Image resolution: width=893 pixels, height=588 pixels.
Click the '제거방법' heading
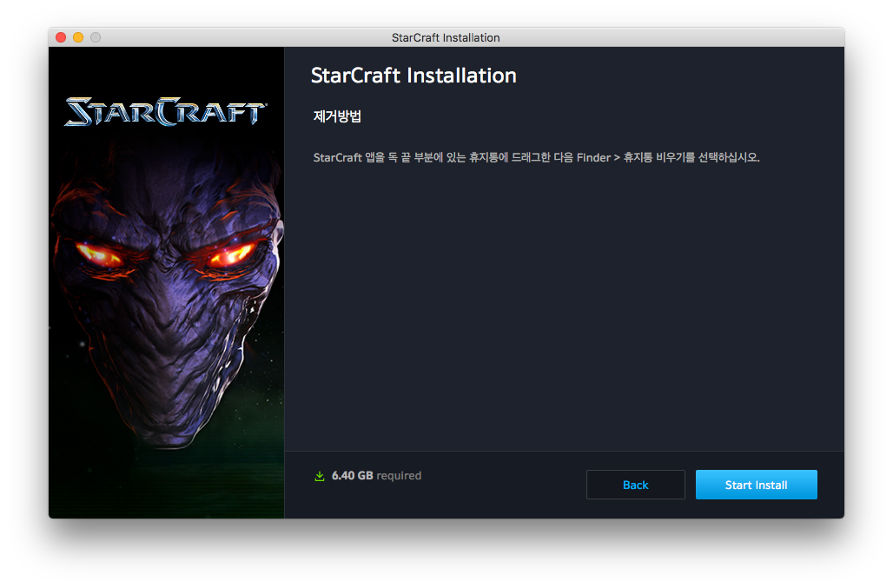pos(337,116)
